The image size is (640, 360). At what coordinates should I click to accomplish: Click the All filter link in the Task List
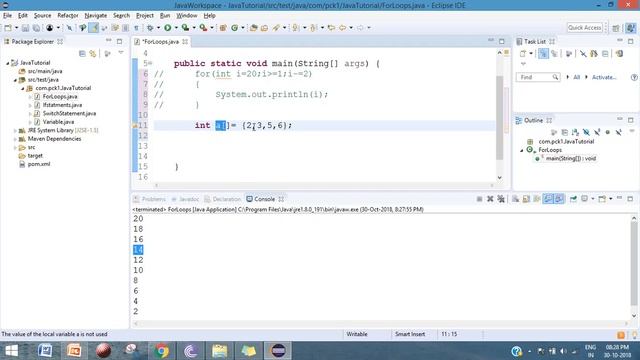click(576, 77)
